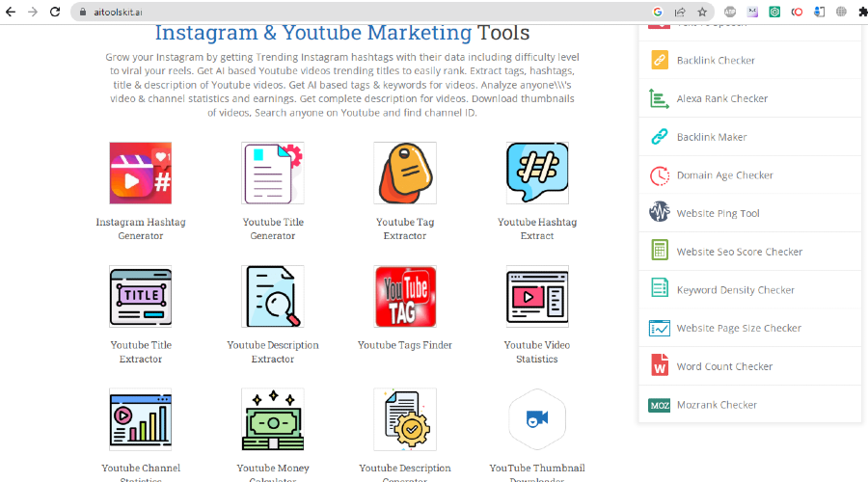The height and width of the screenshot is (482, 868).
Task: Click the Youtube Title Extractor label
Action: [141, 352]
